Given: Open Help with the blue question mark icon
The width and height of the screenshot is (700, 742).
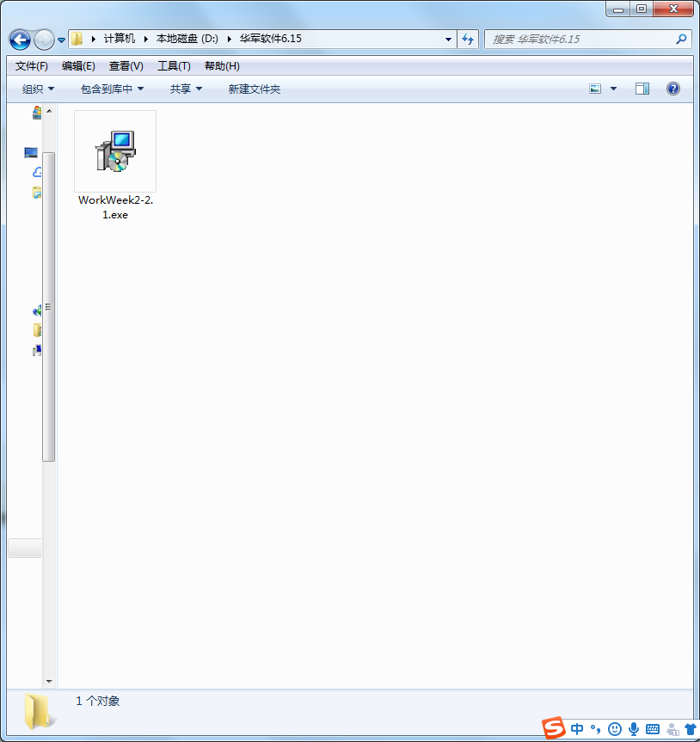Looking at the screenshot, I should (x=673, y=89).
